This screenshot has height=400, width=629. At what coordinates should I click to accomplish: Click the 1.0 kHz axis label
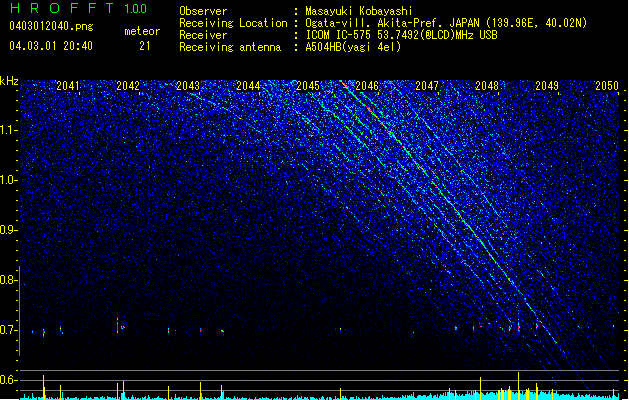(8, 180)
